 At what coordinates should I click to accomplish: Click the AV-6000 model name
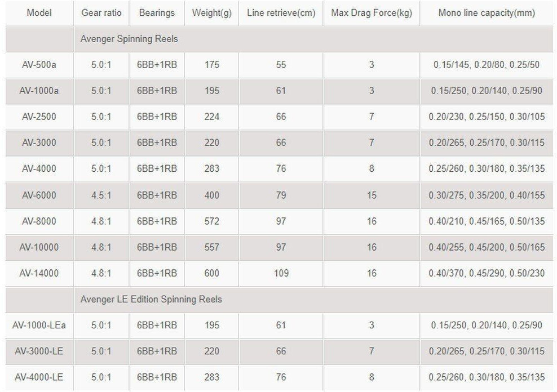[39, 195]
